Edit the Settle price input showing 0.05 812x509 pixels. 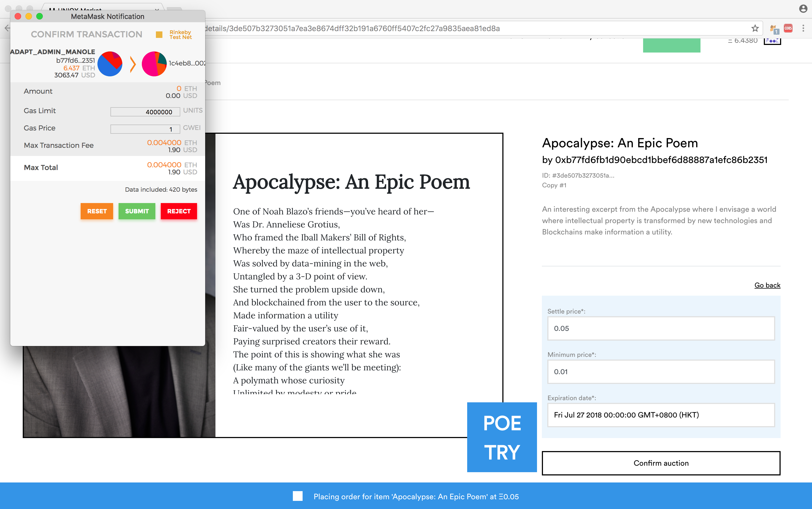click(x=661, y=329)
